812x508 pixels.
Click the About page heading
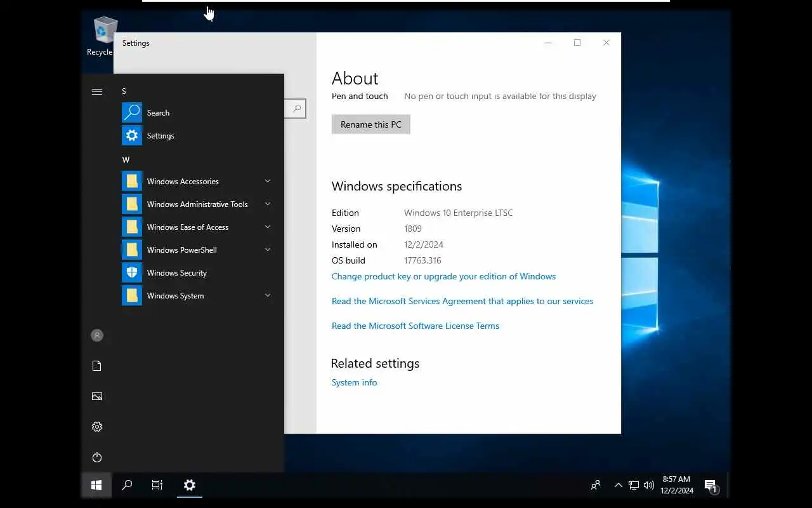tap(355, 78)
